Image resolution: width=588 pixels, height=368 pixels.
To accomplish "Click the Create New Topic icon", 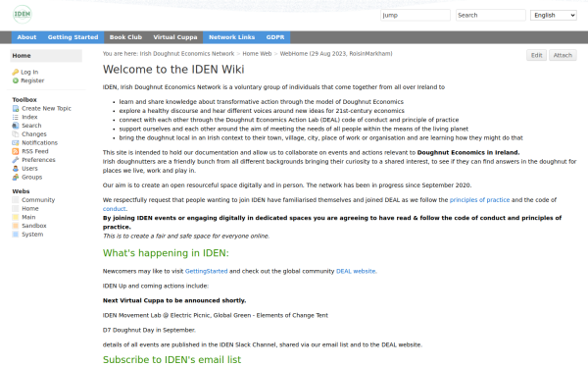I will (x=16, y=109).
